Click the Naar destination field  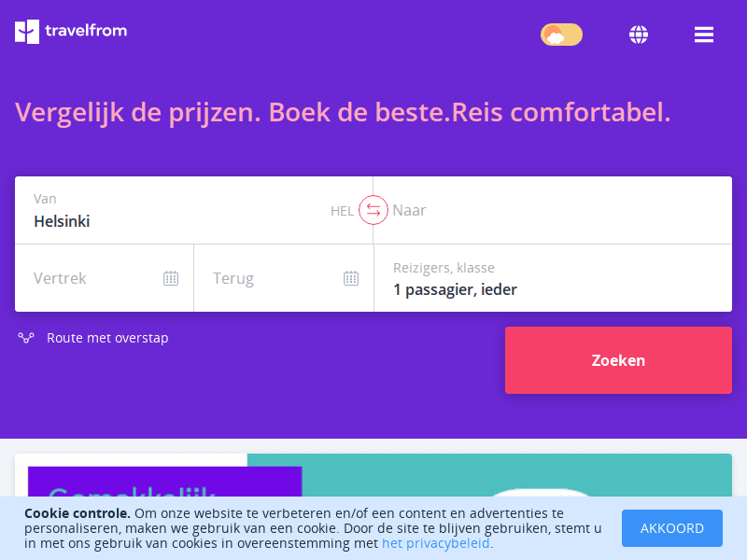pyautogui.click(x=553, y=211)
